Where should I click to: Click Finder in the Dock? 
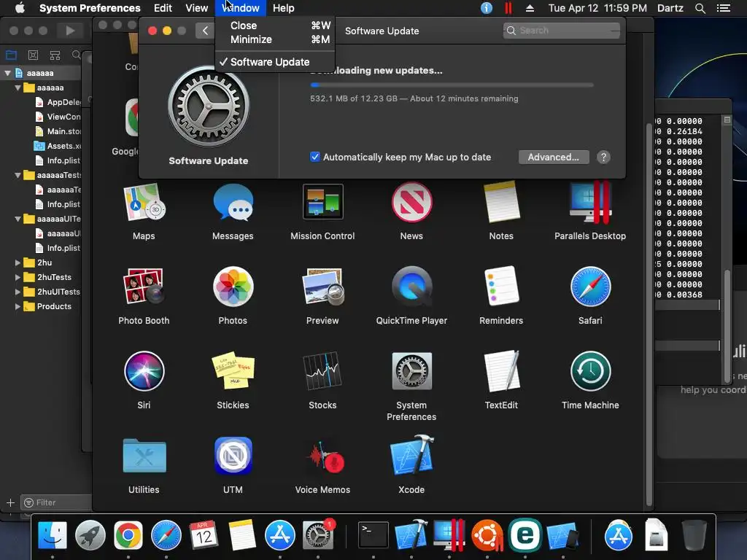tap(52, 534)
